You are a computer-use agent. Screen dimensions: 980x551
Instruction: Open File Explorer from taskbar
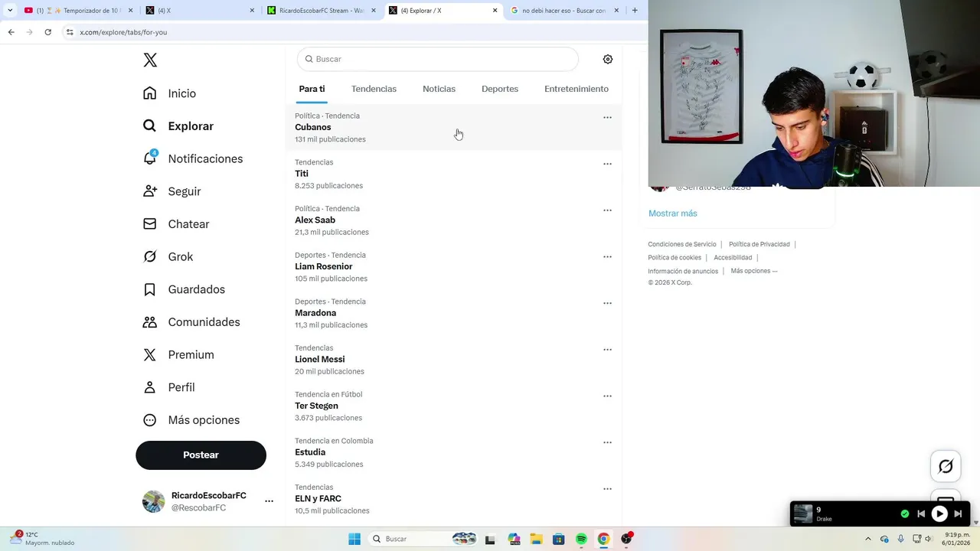[536, 539]
